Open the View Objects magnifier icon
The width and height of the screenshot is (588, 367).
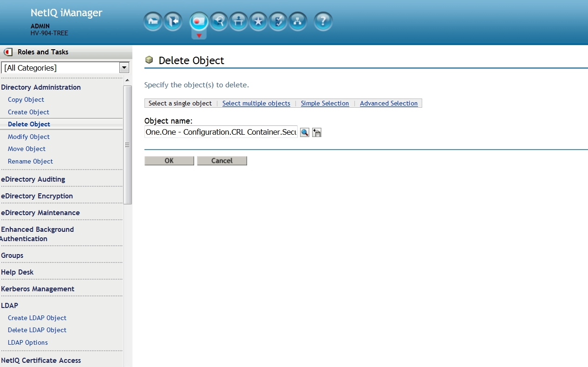point(219,21)
